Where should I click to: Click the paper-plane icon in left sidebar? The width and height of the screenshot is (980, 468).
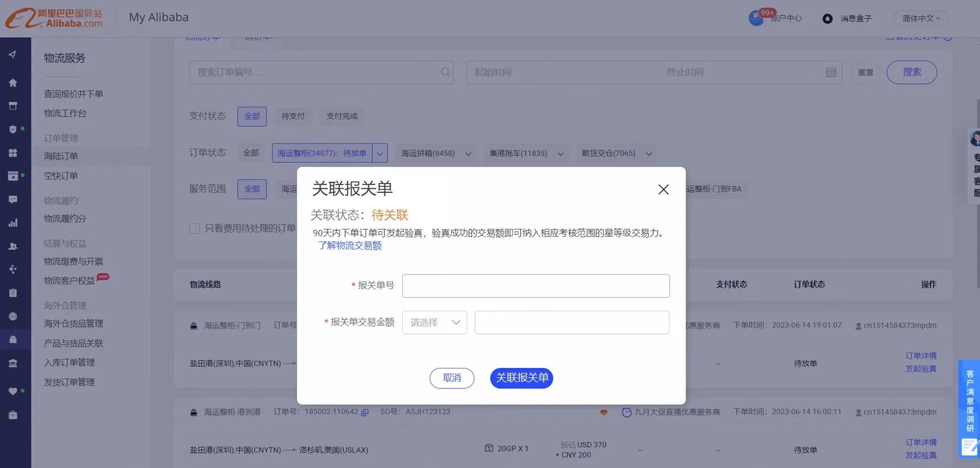point(13,54)
